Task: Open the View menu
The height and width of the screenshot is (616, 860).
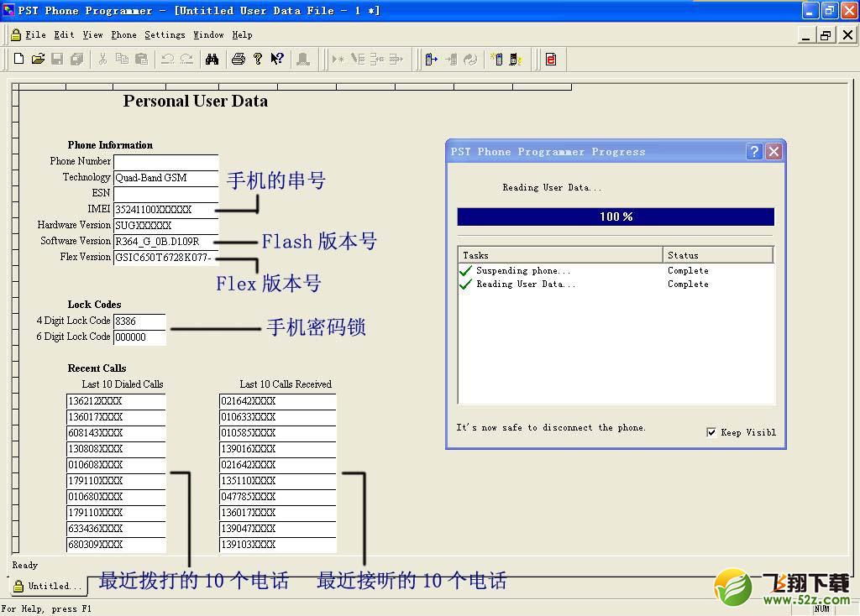Action: tap(92, 34)
